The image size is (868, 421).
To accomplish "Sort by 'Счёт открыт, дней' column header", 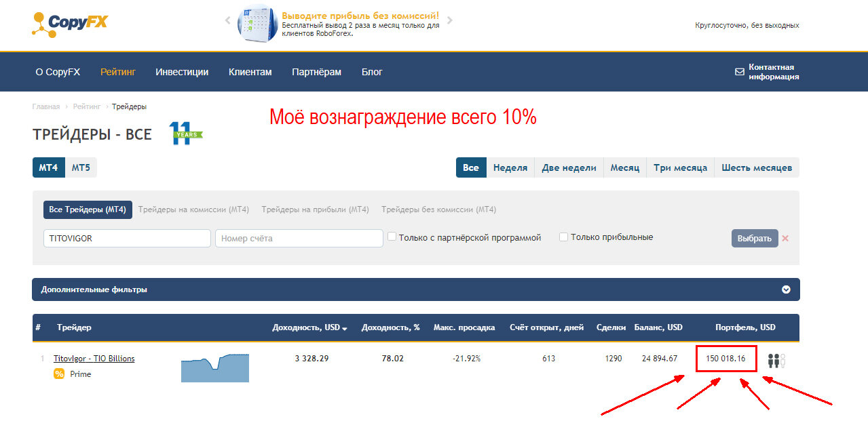I will [547, 327].
